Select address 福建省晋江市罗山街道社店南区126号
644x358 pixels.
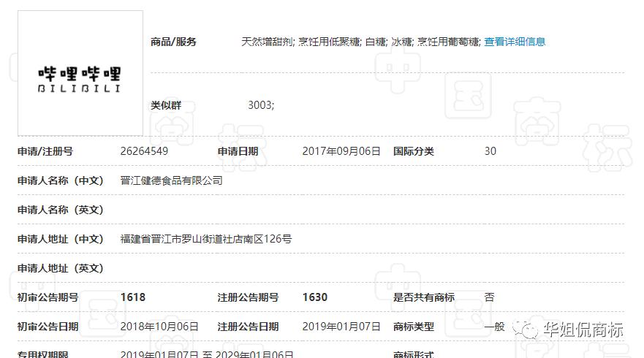206,238
